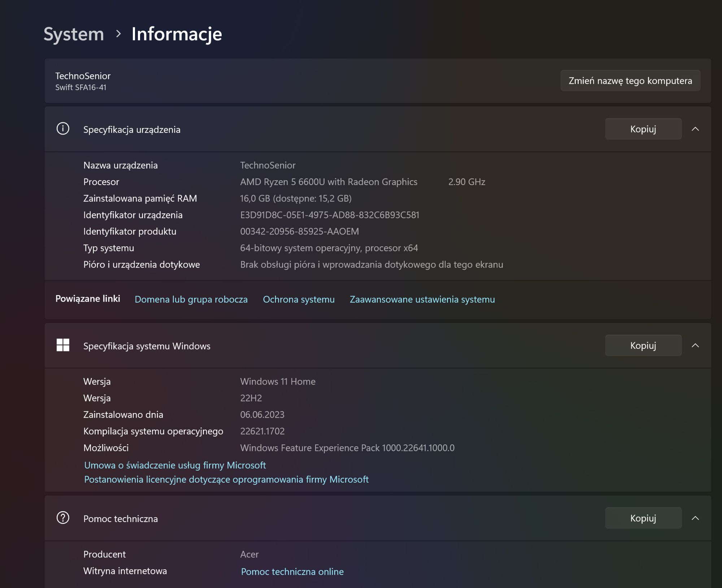Click the Zainstalowano dnia label
The image size is (722, 588).
pos(123,415)
